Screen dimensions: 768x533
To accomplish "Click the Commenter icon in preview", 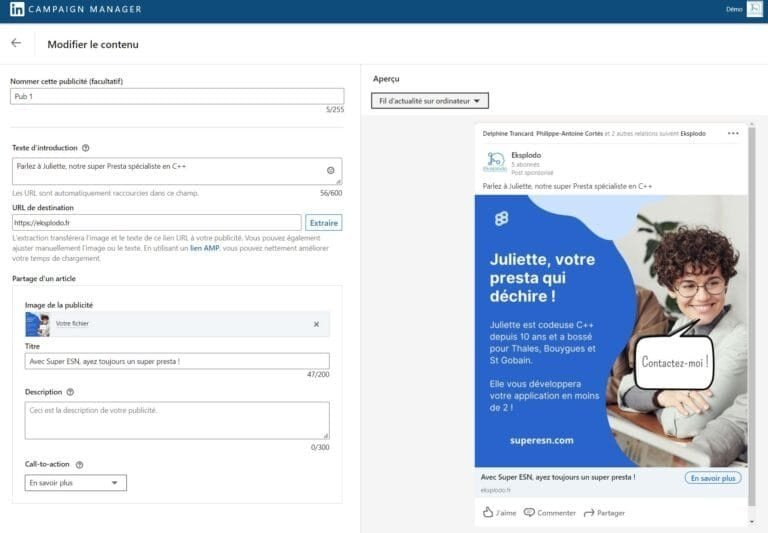I will (x=529, y=512).
